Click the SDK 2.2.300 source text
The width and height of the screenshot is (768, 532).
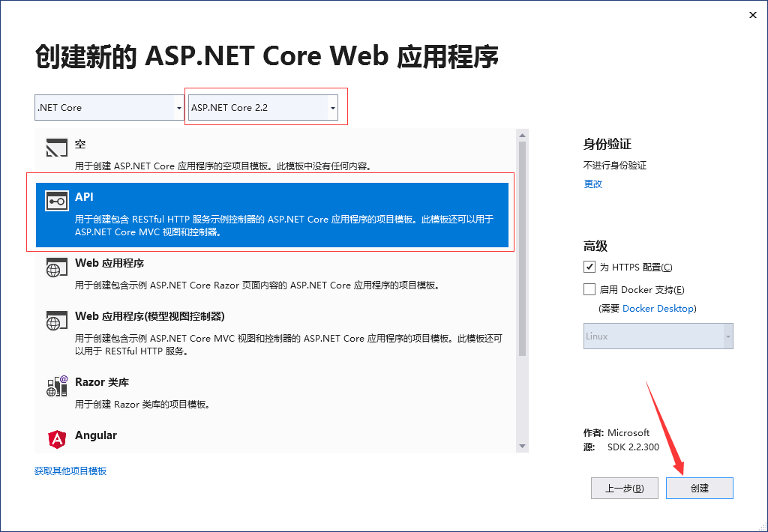tap(633, 447)
